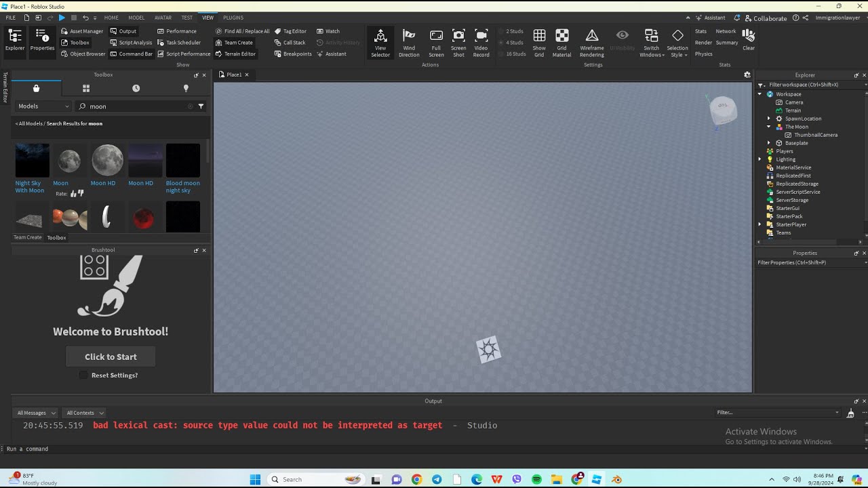Screen dimensions: 868x488
Task: Toggle Wireframe Rendering
Action: coord(592,43)
